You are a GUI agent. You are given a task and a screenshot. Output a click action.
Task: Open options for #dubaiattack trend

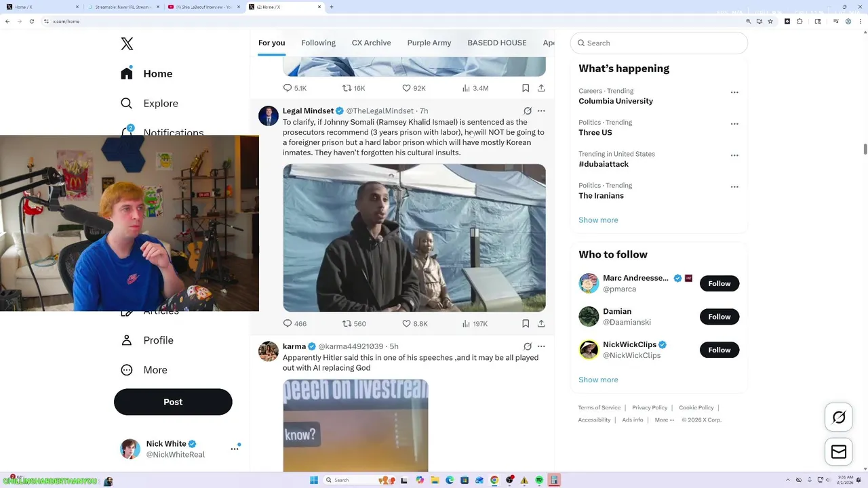[734, 155]
